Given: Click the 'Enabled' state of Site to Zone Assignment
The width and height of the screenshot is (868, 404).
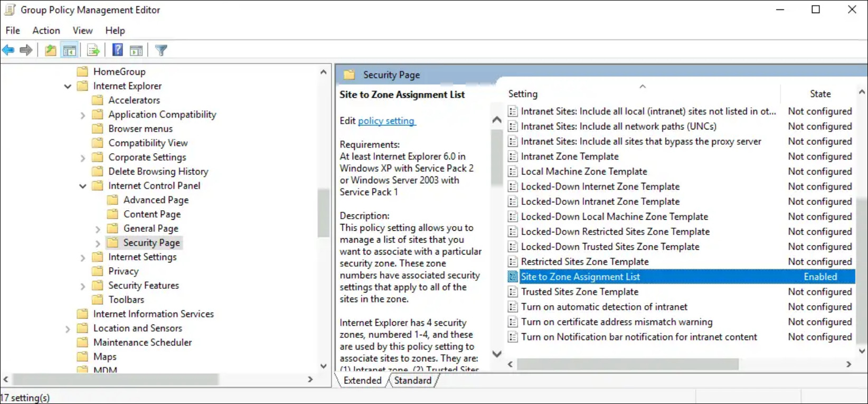Looking at the screenshot, I should click(x=820, y=277).
